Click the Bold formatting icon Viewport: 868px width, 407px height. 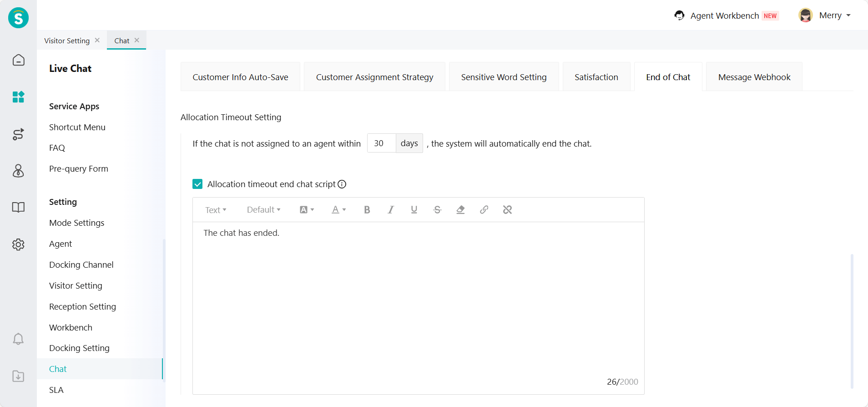point(367,210)
